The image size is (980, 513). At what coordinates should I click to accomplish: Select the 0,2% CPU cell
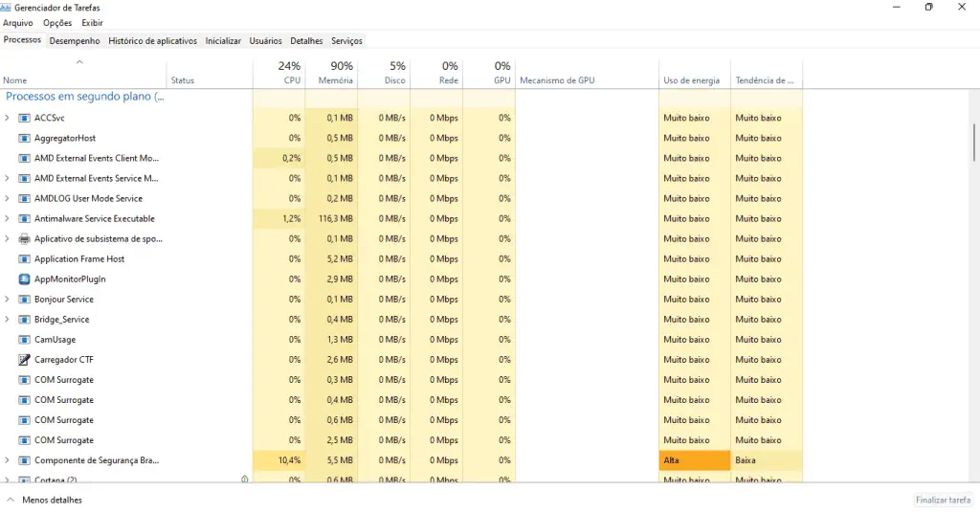(x=279, y=158)
